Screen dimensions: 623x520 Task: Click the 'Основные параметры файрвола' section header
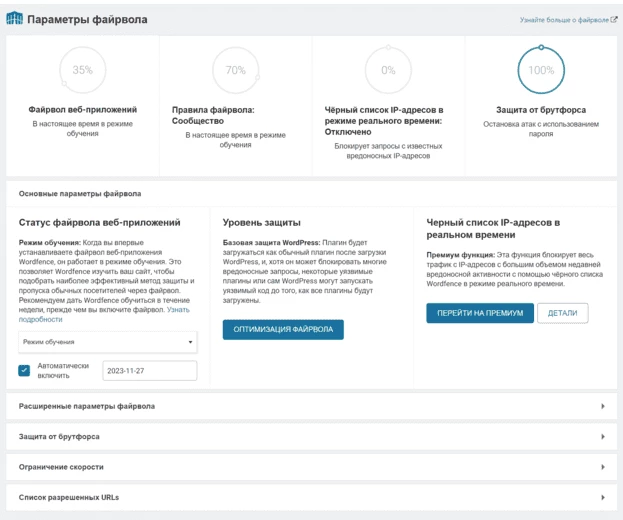[x=312, y=194]
